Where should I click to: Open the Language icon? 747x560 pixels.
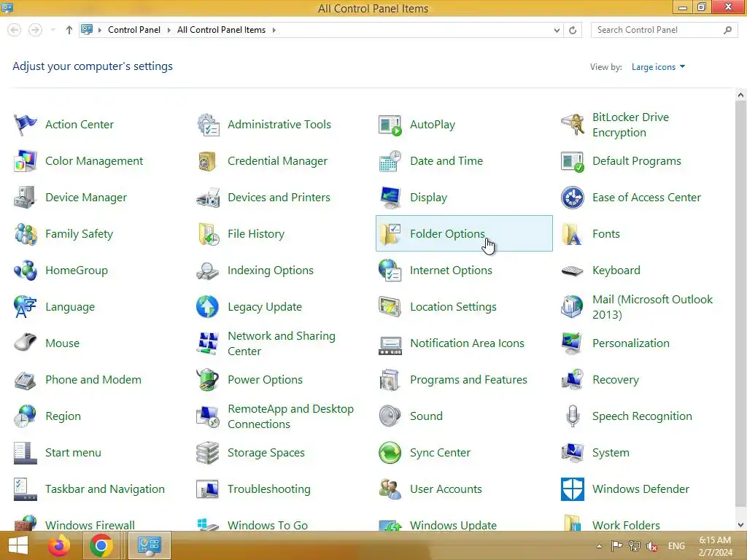pos(25,307)
